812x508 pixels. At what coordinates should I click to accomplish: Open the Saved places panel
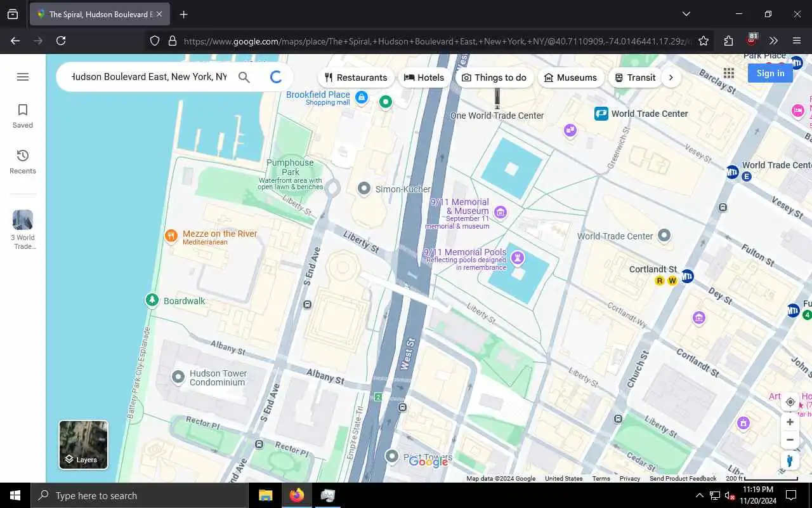[23, 116]
